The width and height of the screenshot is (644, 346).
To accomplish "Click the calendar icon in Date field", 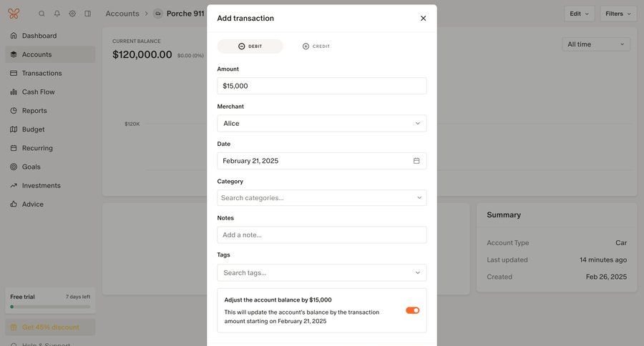I will click(x=416, y=161).
